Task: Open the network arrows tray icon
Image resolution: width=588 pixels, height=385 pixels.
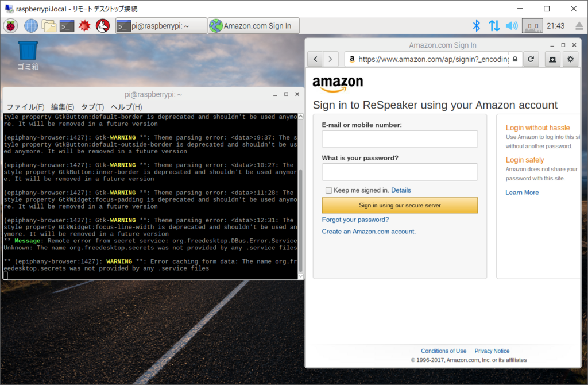Action: 494,26
